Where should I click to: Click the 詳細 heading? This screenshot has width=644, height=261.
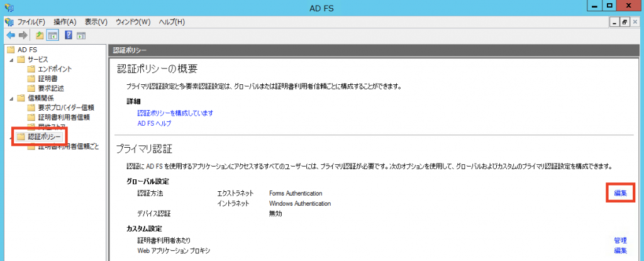click(133, 101)
